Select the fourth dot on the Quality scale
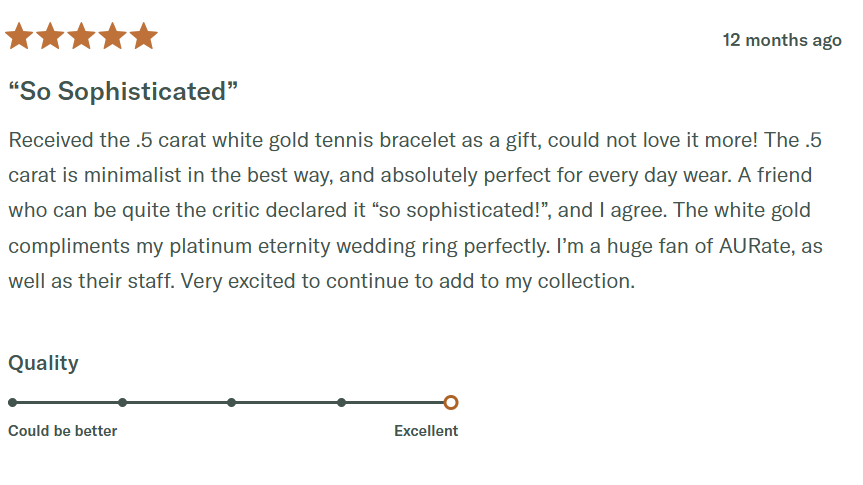863x485 pixels. 341,403
